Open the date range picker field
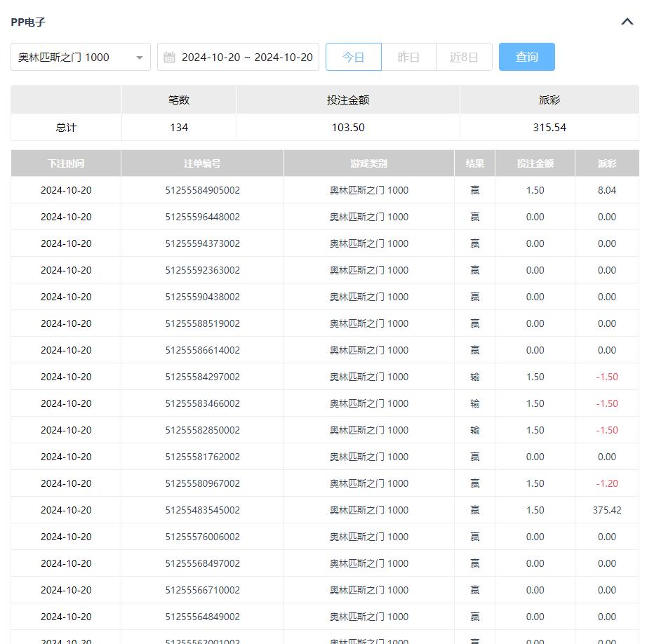The width and height of the screenshot is (647, 644). click(x=246, y=57)
